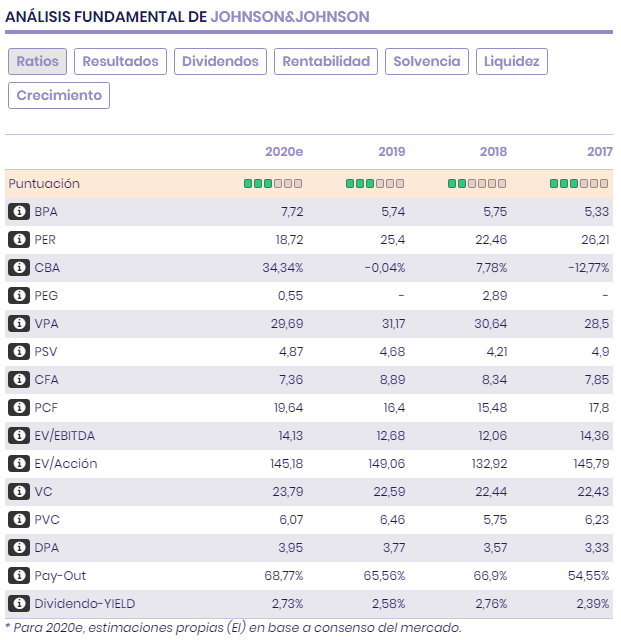Show info for the PEG ratio
621x640 pixels.
(18, 296)
